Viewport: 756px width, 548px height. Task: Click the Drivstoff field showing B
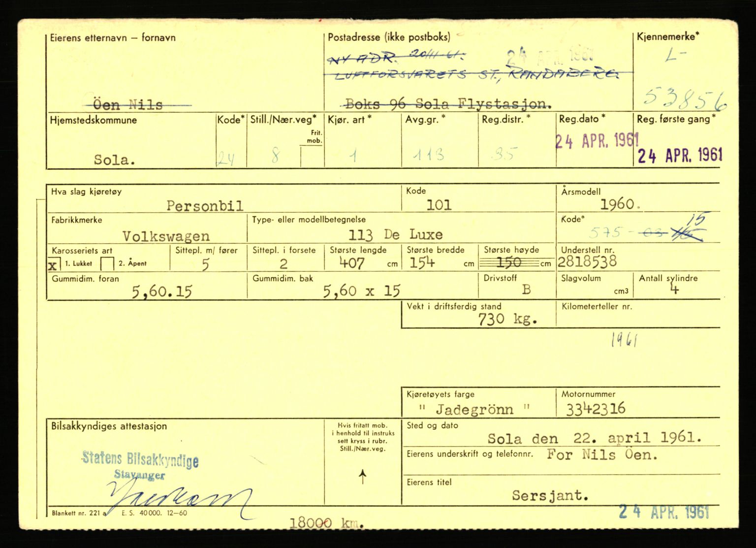pos(526,290)
